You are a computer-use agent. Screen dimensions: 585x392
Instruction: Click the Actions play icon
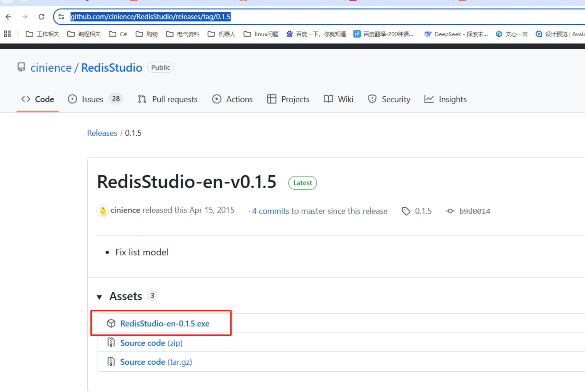pyautogui.click(x=217, y=99)
